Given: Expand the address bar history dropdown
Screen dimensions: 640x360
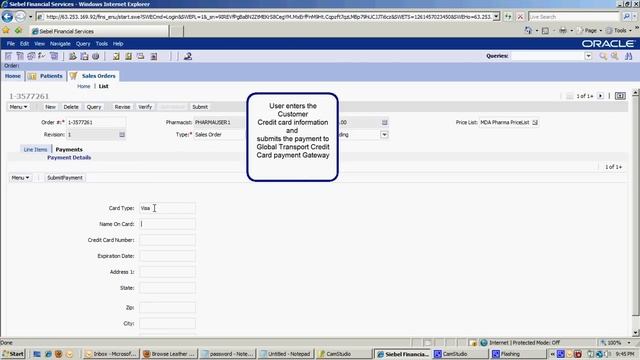Looking at the screenshot, I should pyautogui.click(x=496, y=17).
